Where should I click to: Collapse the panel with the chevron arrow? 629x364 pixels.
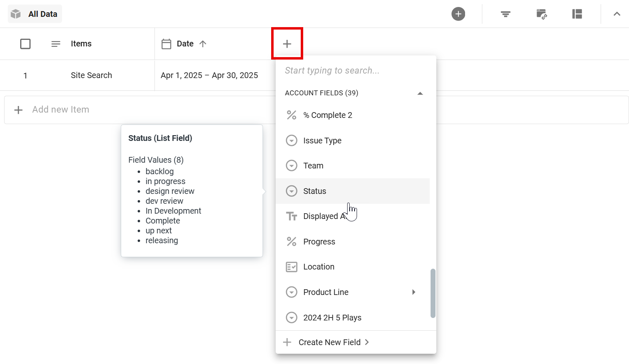(617, 14)
